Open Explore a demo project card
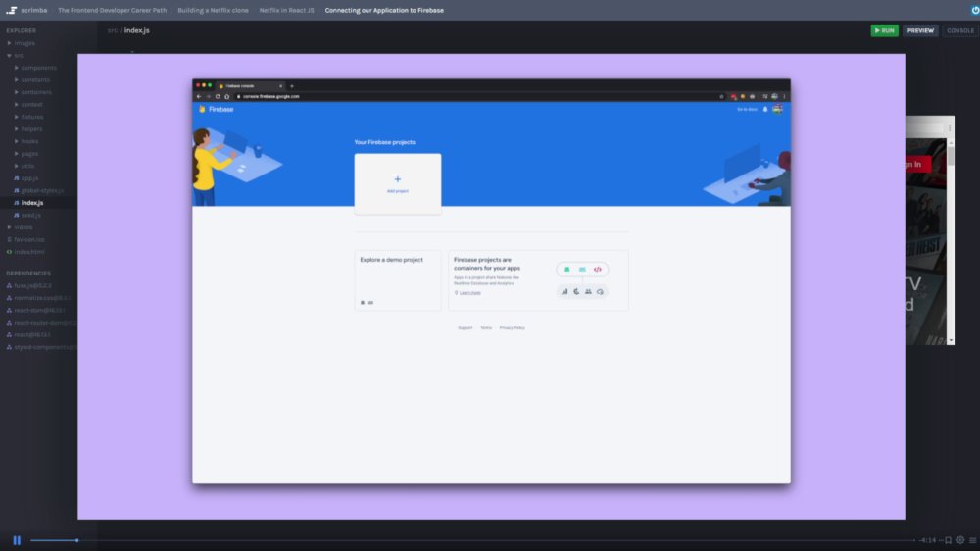This screenshot has height=551, width=980. click(x=398, y=280)
